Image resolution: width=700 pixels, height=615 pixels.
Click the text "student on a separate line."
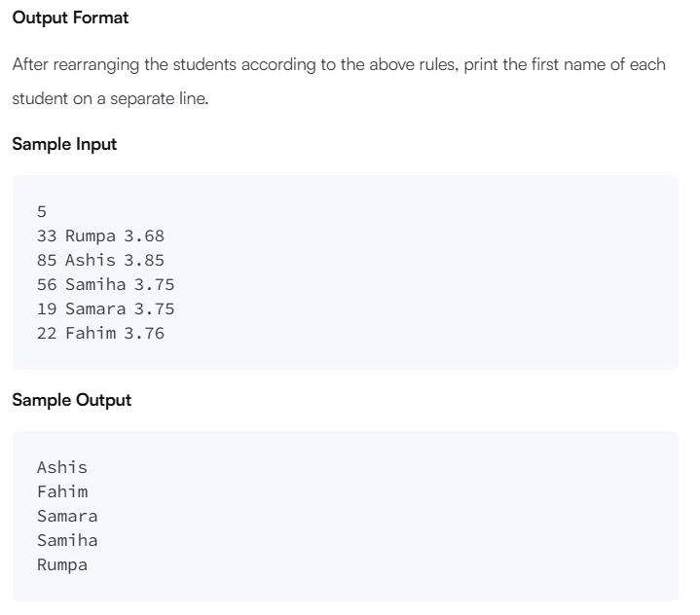tap(110, 99)
